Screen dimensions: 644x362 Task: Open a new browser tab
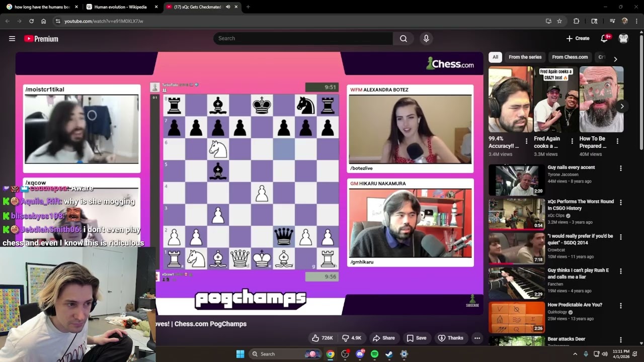(x=248, y=7)
